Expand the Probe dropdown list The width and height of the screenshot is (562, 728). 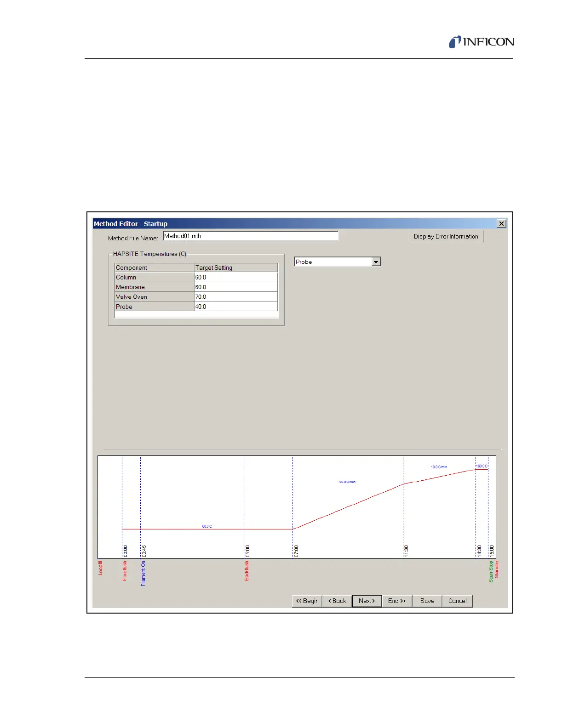pyautogui.click(x=376, y=262)
